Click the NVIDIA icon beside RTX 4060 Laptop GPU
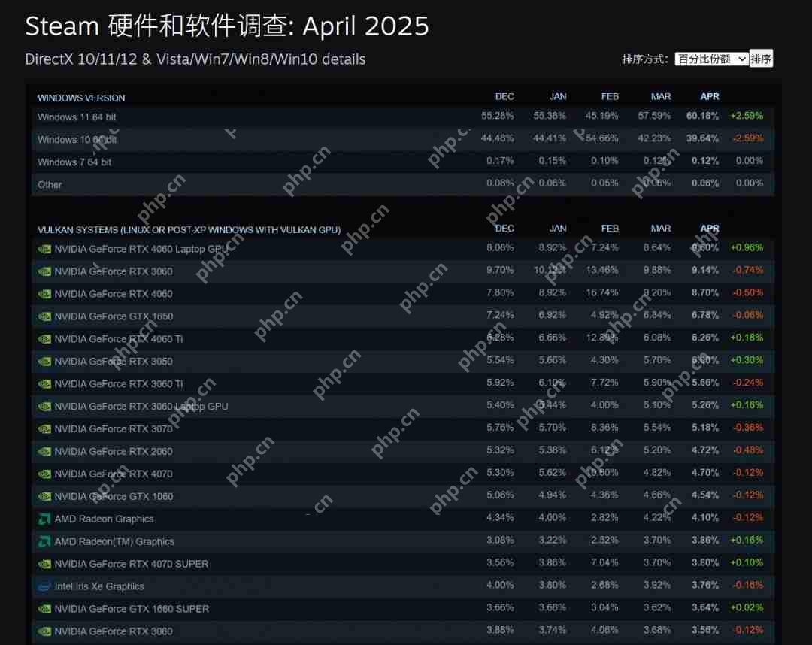The height and width of the screenshot is (645, 812). (x=44, y=248)
